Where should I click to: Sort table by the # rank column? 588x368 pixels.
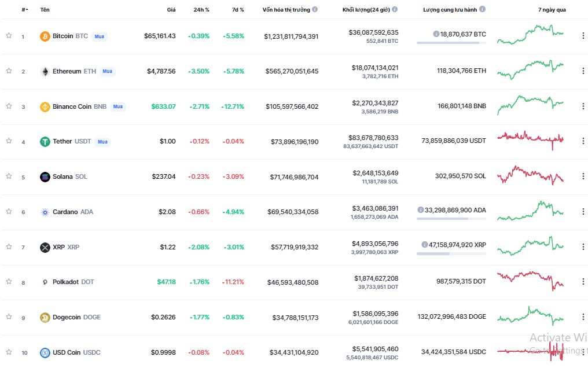click(25, 9)
